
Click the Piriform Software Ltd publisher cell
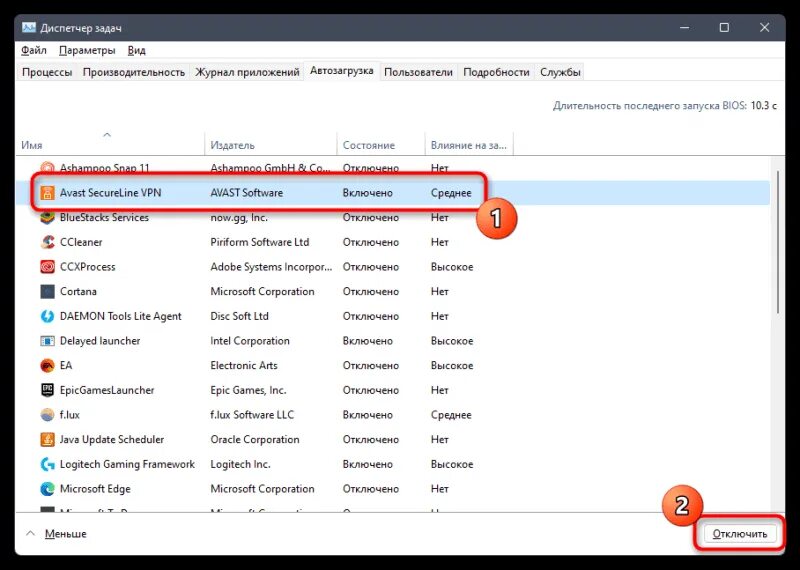pos(260,242)
